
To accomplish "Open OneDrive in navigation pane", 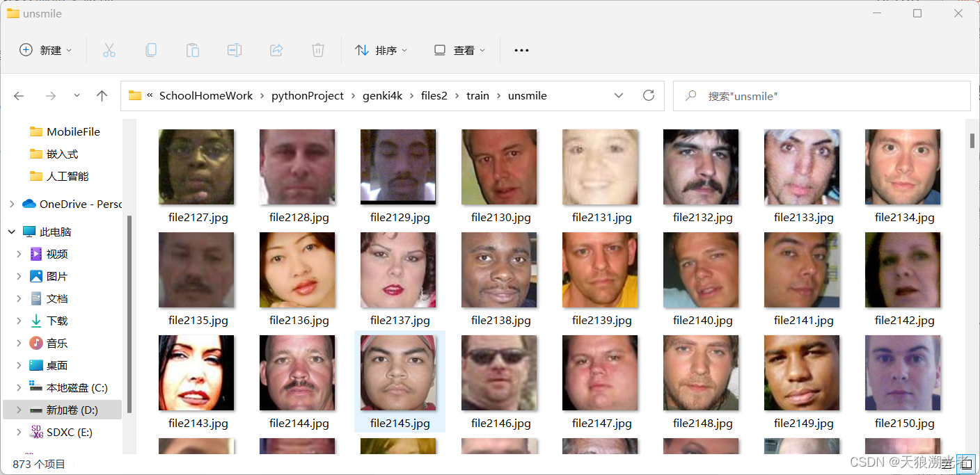I will click(72, 204).
